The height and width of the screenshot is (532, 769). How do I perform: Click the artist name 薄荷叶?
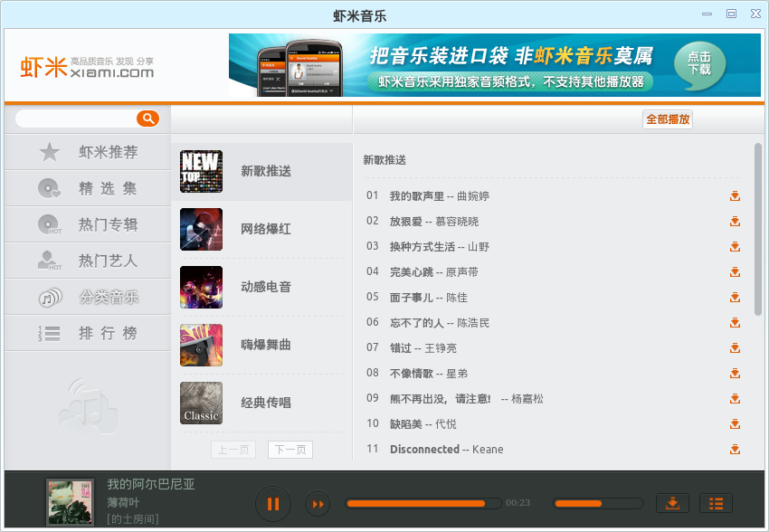click(x=123, y=502)
